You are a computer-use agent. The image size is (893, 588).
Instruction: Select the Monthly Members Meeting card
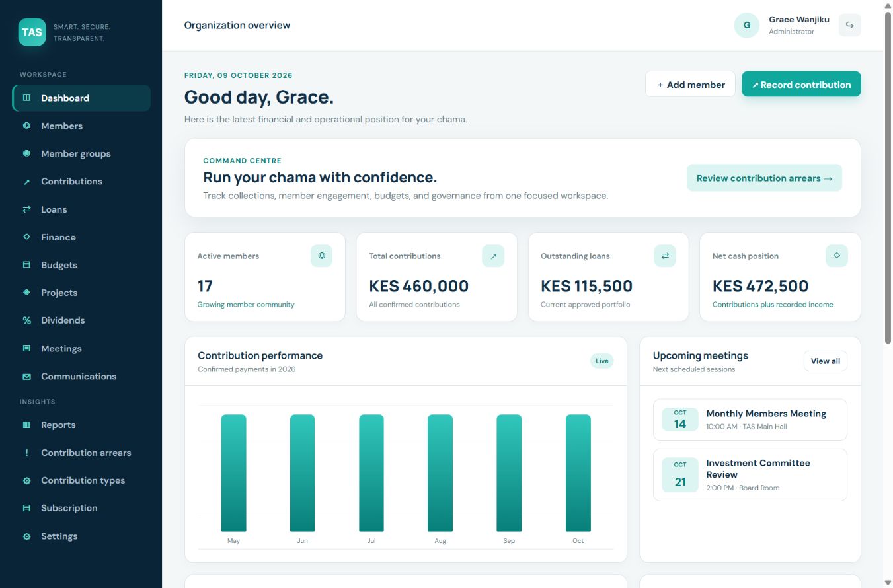pos(750,420)
